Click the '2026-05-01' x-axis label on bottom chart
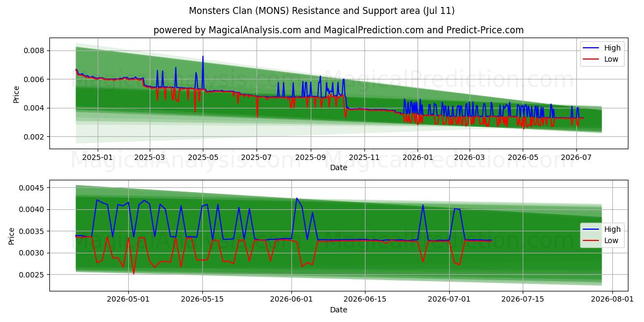Viewport: 644px width, 322px height. [128, 299]
